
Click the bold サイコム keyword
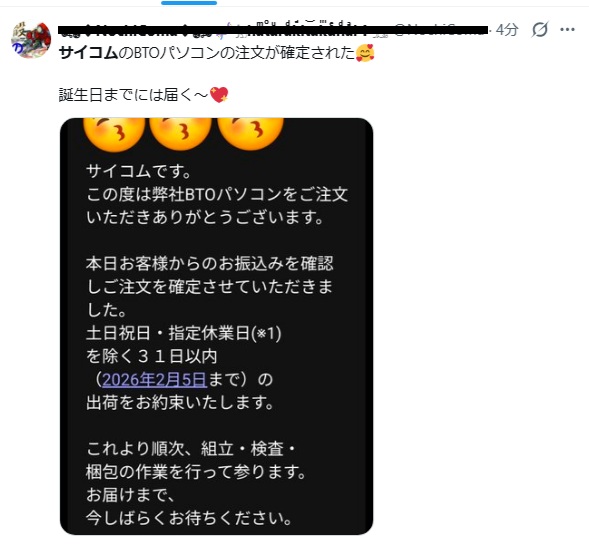pos(88,53)
